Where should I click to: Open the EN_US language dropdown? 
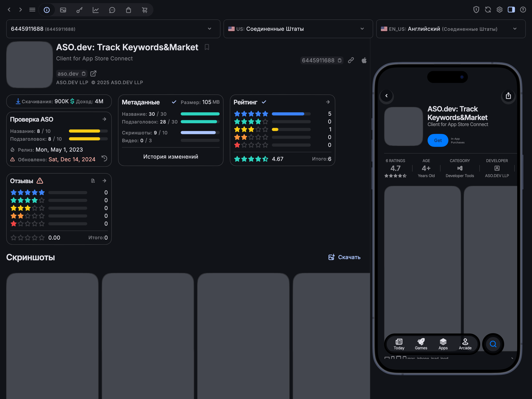pos(451,29)
